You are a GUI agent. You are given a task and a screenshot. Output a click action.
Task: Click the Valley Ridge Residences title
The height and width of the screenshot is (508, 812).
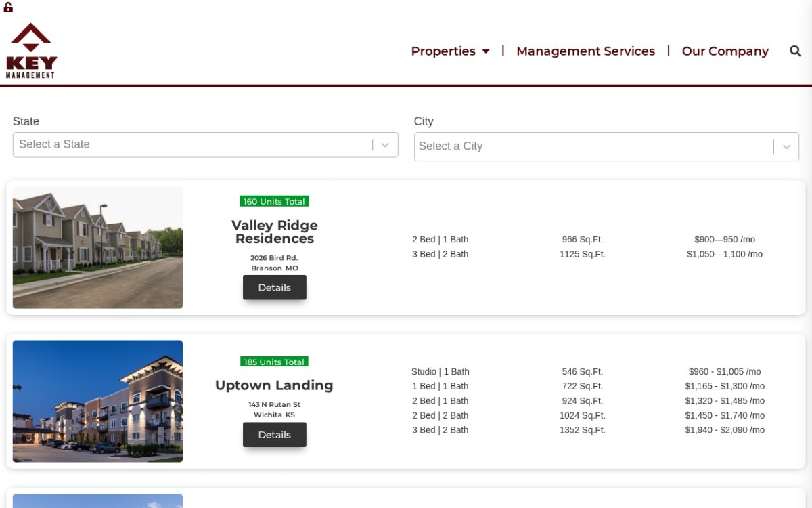click(x=275, y=232)
